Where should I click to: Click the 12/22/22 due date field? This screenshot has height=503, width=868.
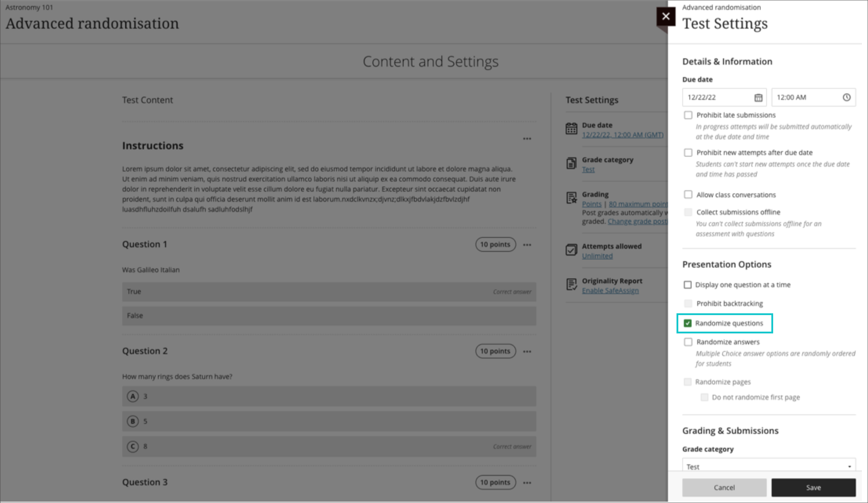[717, 97]
